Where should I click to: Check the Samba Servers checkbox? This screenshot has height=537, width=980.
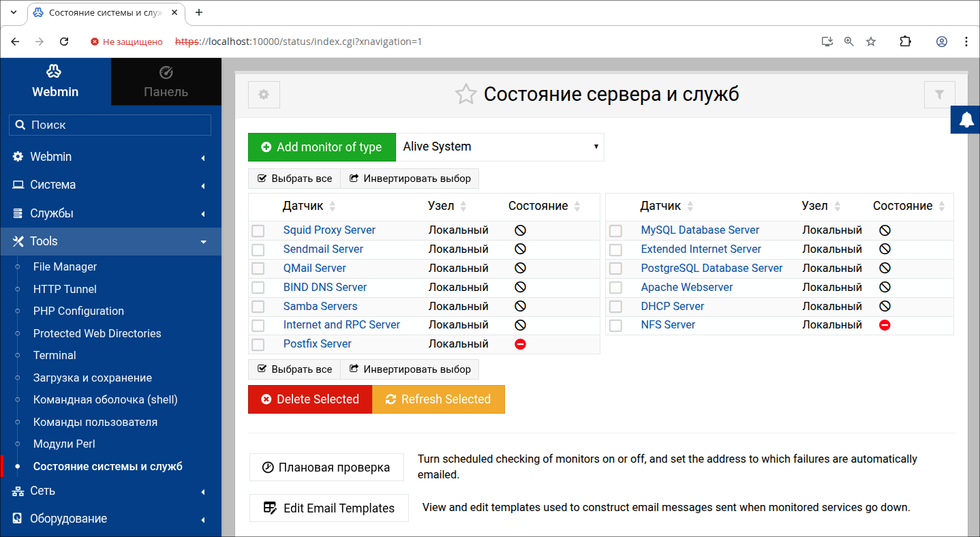tap(258, 307)
